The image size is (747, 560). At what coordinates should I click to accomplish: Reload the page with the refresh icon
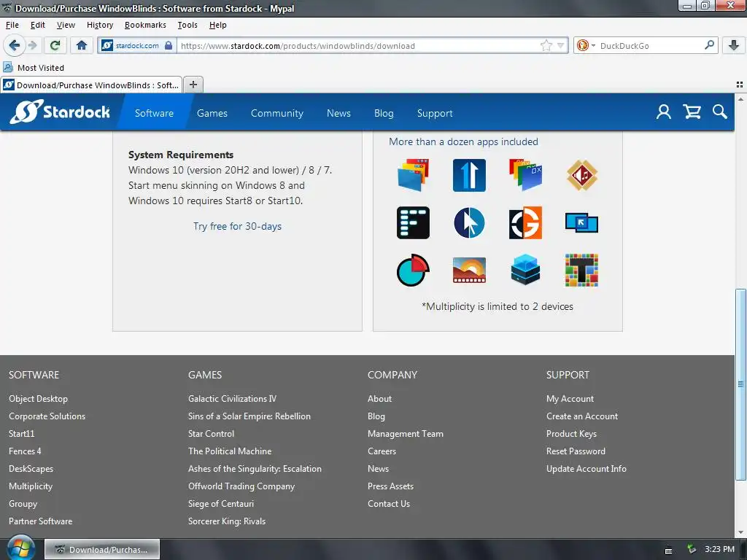click(x=55, y=45)
